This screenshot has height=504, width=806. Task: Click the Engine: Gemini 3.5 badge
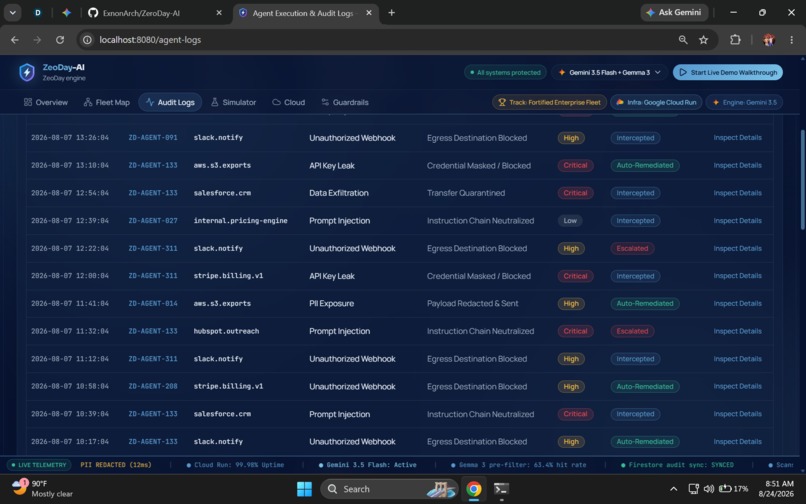(x=744, y=102)
